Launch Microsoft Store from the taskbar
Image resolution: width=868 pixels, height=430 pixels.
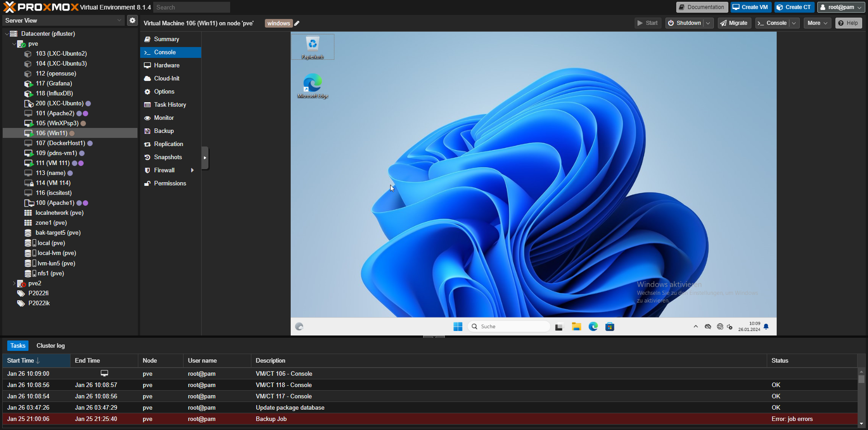(x=610, y=326)
